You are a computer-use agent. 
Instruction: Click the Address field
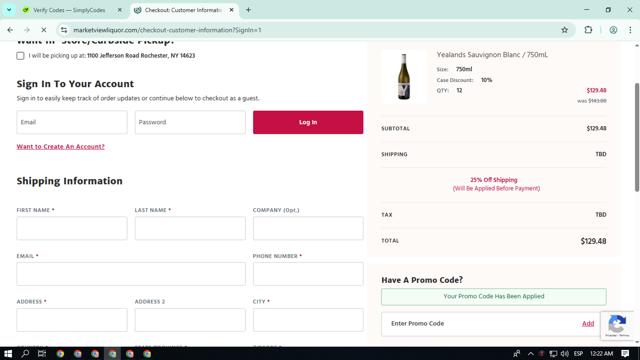[x=72, y=320]
